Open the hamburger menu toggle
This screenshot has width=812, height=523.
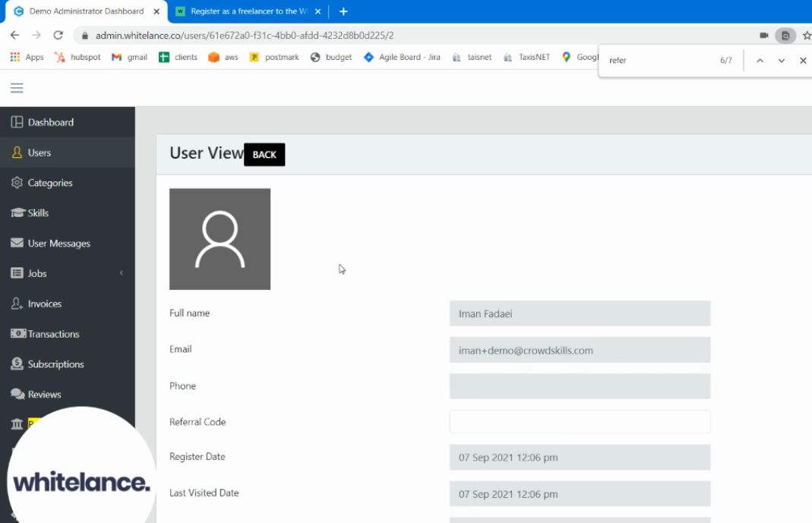(x=17, y=88)
